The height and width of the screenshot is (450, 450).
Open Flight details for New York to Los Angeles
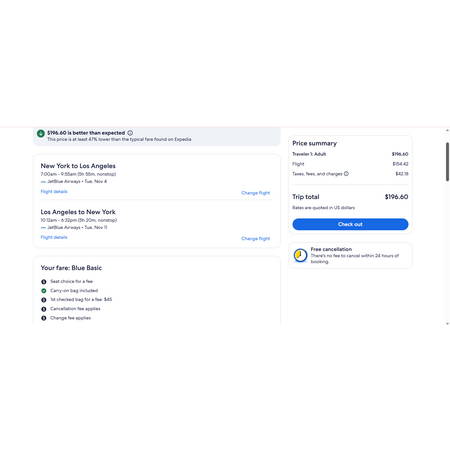coord(54,191)
